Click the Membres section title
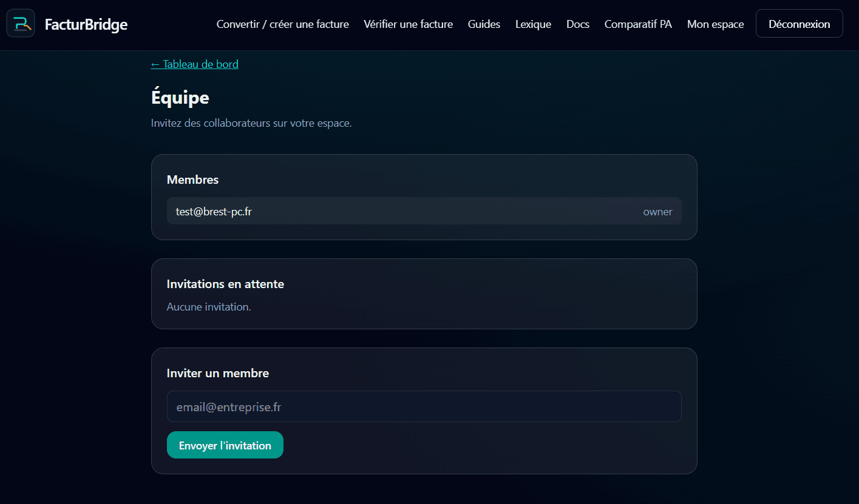 coord(193,180)
